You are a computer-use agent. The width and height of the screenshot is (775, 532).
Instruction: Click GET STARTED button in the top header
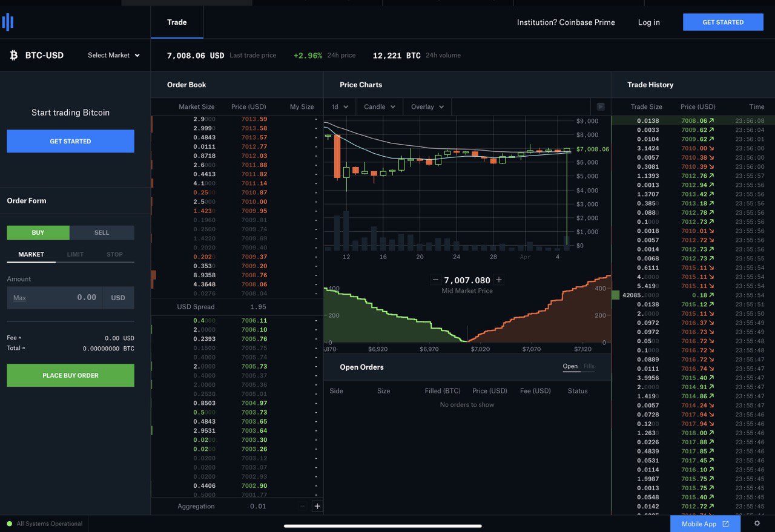click(723, 22)
